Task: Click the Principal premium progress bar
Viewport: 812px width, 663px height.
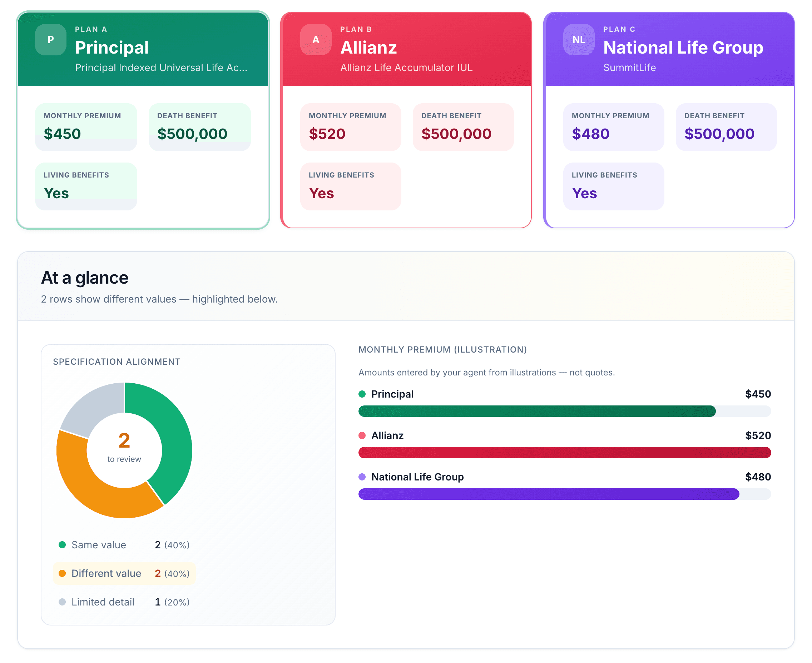Action: coord(564,411)
